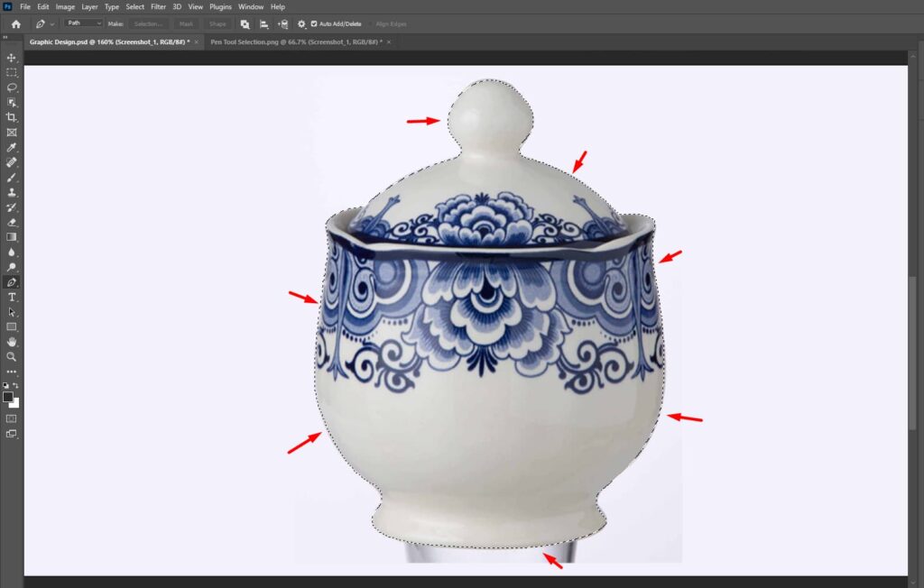The height and width of the screenshot is (588, 924).
Task: Click the Make Shape button
Action: coord(217,24)
